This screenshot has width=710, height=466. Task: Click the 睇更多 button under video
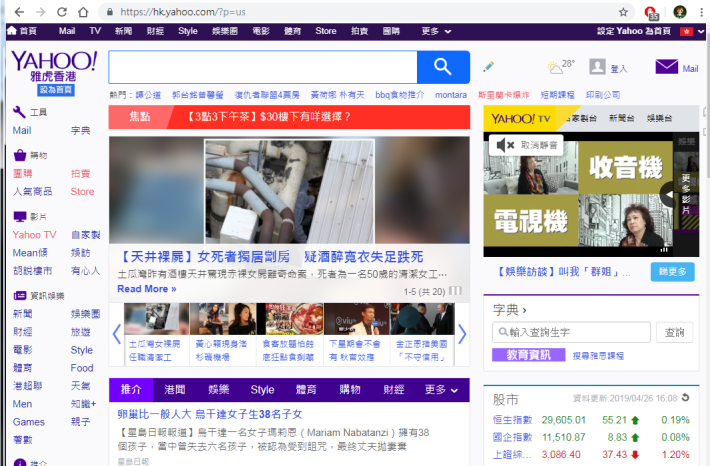coord(672,272)
